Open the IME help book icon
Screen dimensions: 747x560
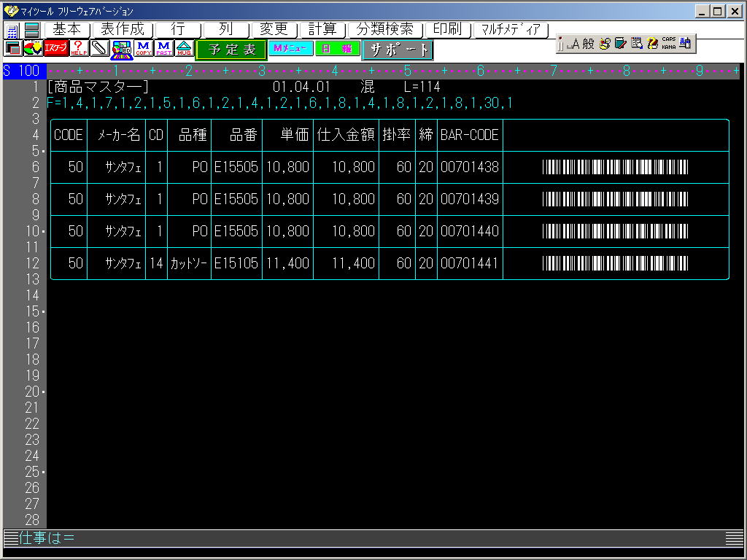[653, 44]
